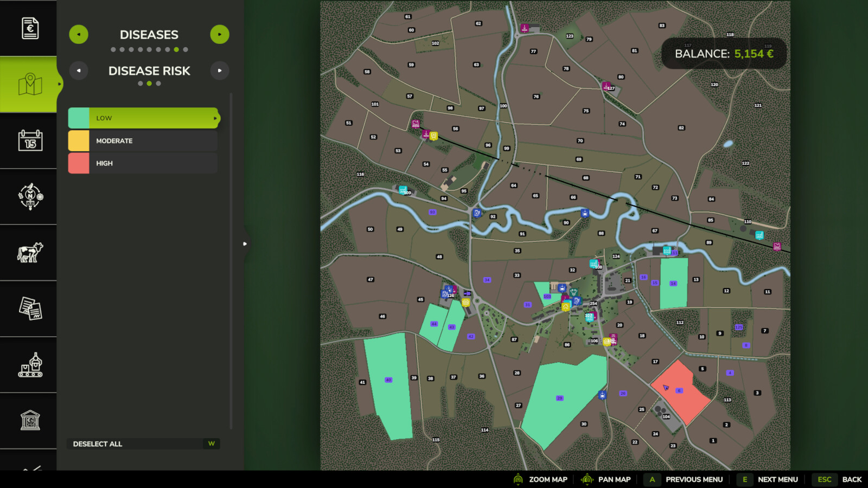This screenshot has height=488, width=868.
Task: Click field number 82 on the map
Action: [x=681, y=128]
